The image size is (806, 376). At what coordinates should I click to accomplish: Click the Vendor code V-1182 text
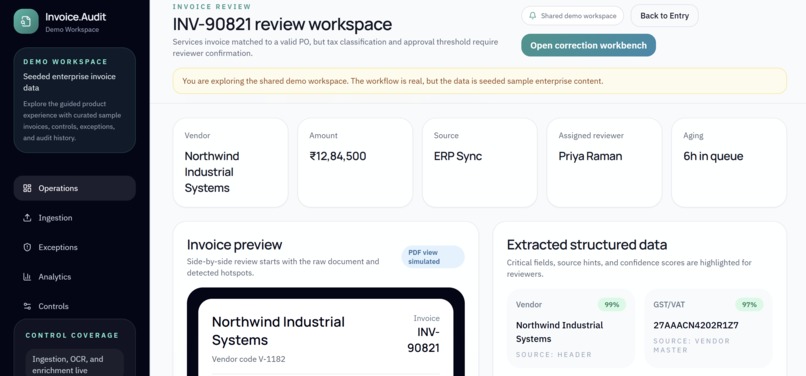[x=248, y=359]
